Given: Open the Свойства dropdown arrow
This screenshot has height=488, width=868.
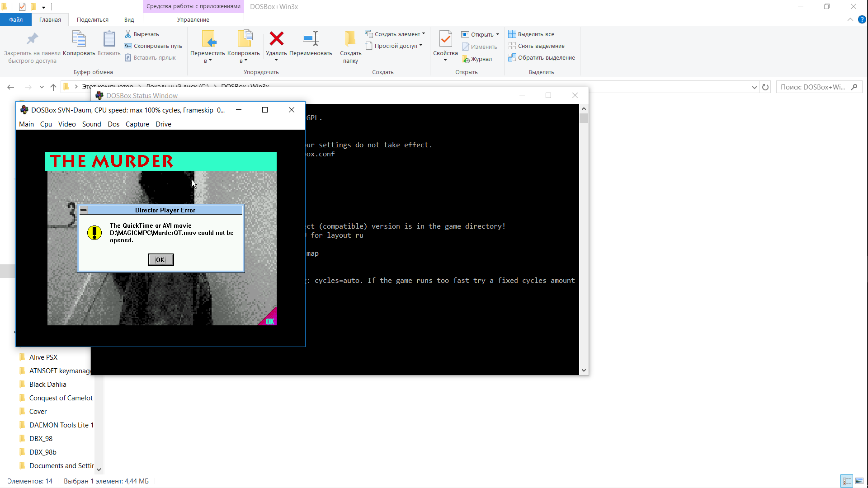Looking at the screenshot, I should pyautogui.click(x=445, y=59).
